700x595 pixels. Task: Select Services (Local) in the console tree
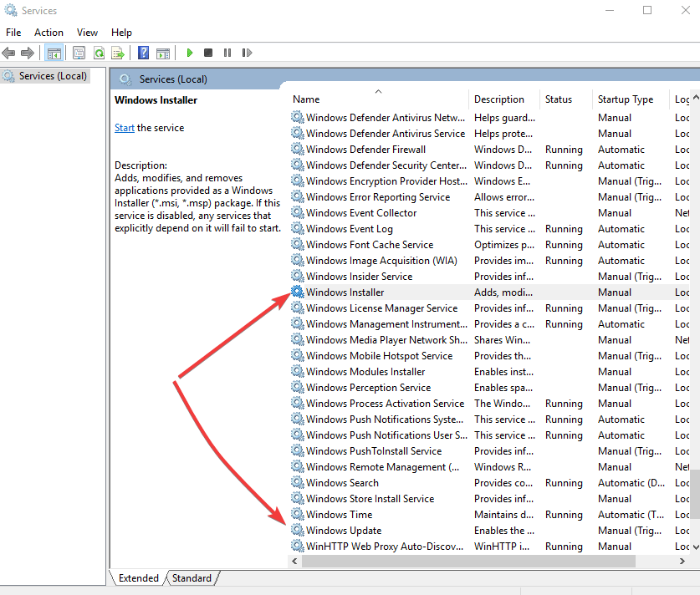click(45, 76)
